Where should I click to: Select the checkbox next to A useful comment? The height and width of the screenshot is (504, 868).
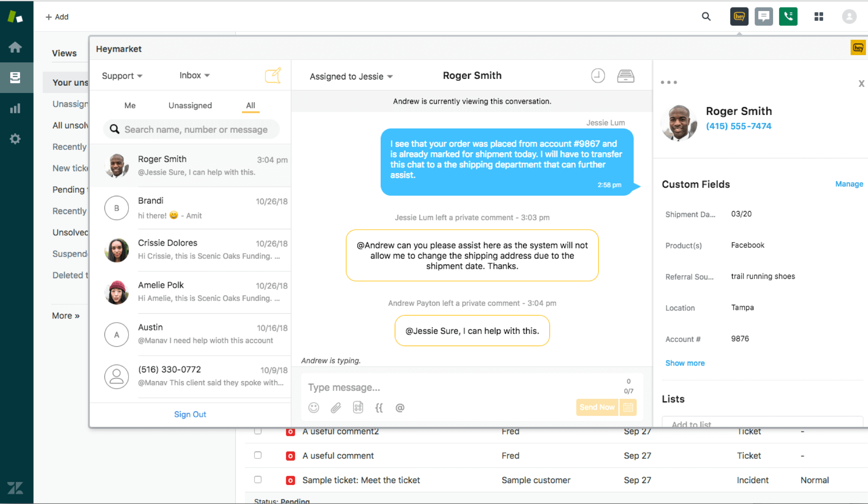(258, 455)
